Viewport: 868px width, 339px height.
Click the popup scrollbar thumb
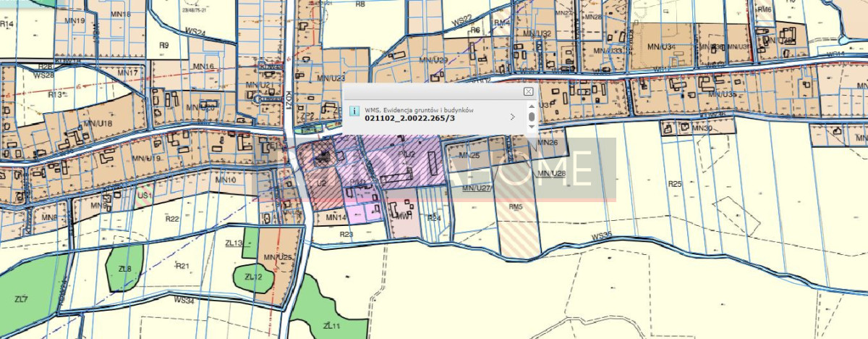pyautogui.click(x=532, y=117)
